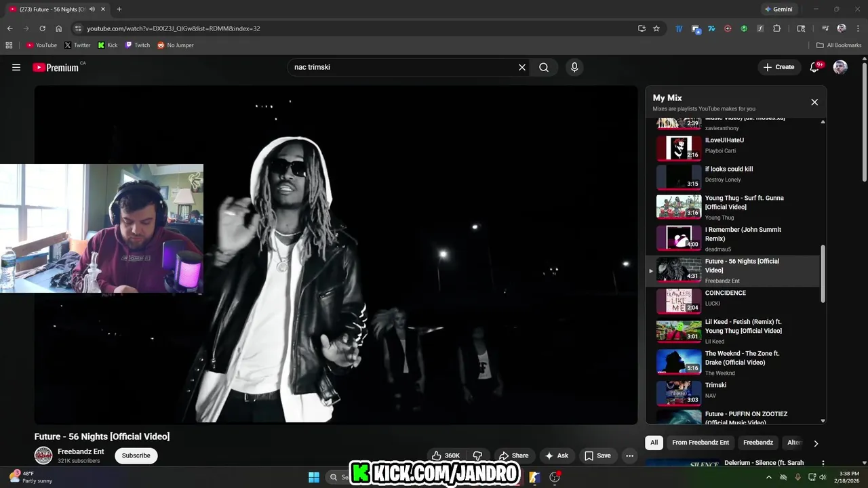This screenshot has width=868, height=488.
Task: Open the YouTube bookmark
Action: pyautogui.click(x=41, y=45)
